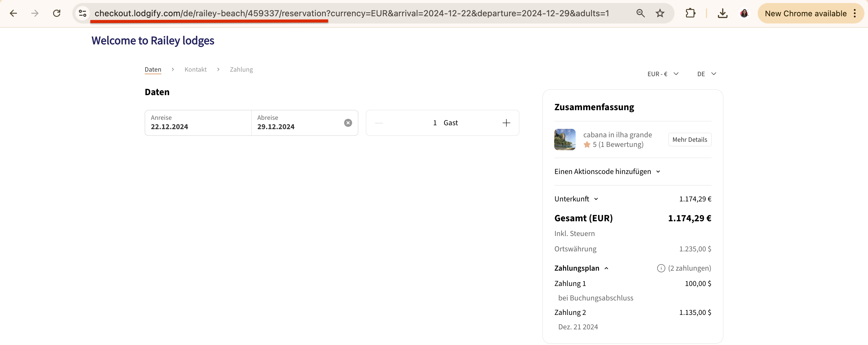This screenshot has width=868, height=345.
Task: Open the DE language selector
Action: (706, 74)
